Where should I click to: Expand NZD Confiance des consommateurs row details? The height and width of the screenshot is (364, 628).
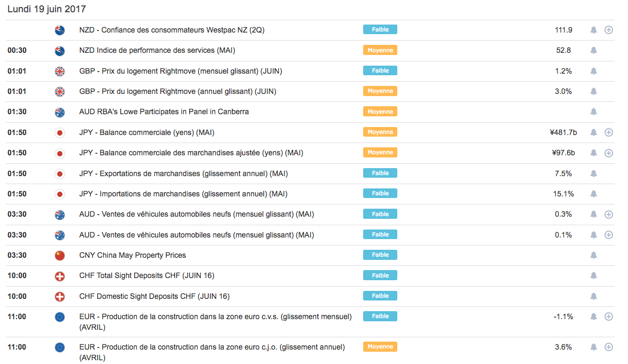608,30
